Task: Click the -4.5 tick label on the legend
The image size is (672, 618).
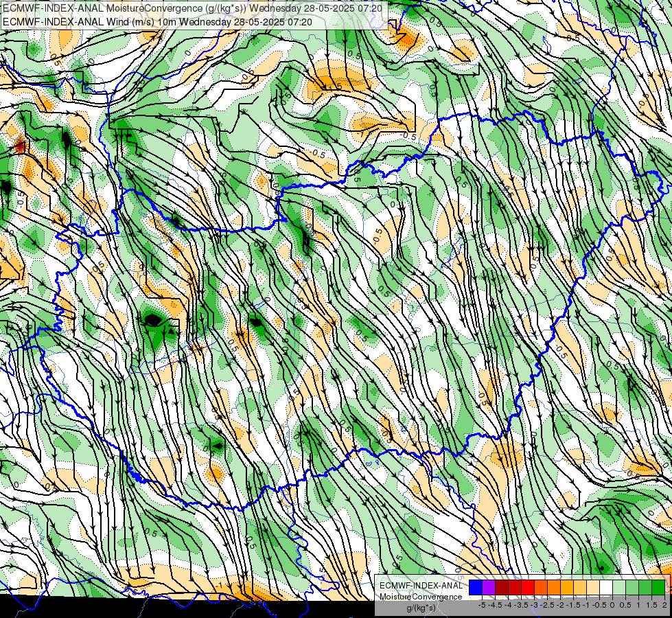Action: pos(496,605)
